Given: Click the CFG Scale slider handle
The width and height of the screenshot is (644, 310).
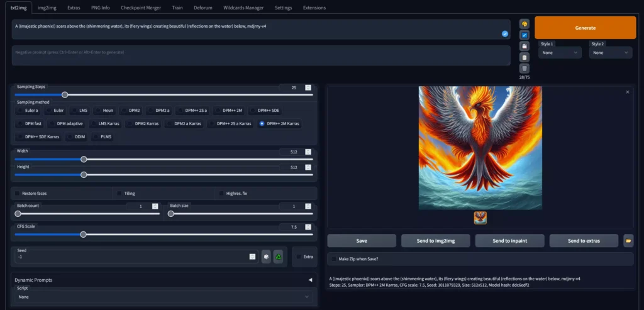Looking at the screenshot, I should click(83, 234).
